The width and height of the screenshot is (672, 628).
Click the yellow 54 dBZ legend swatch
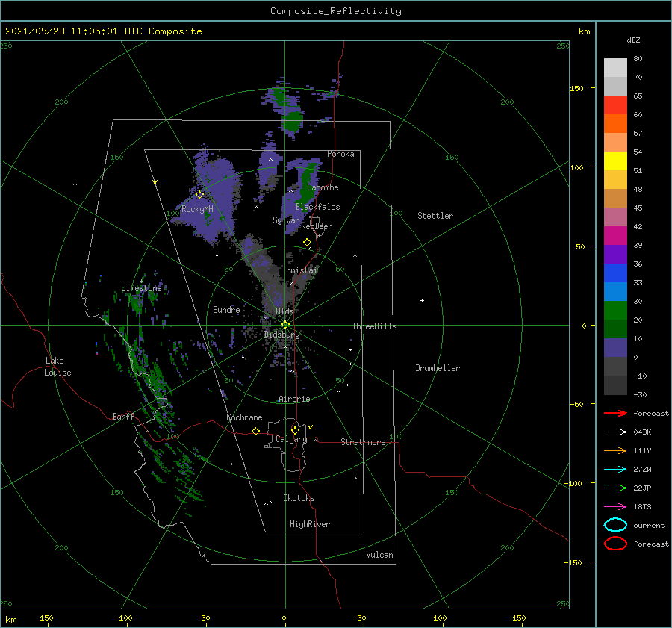pos(615,161)
